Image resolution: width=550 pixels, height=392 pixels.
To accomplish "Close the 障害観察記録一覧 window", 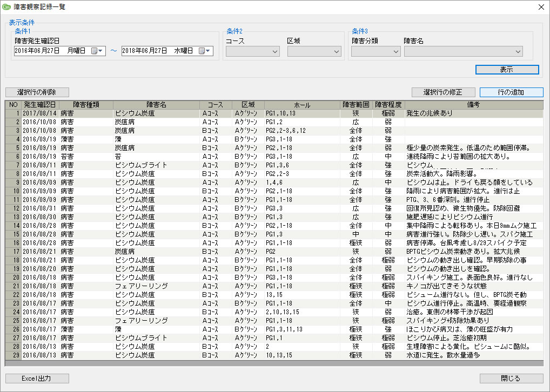I will [x=541, y=7].
